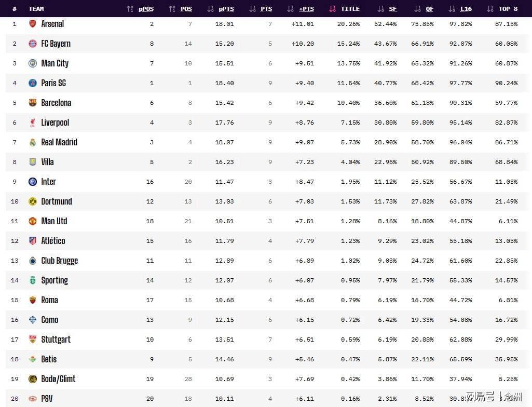Viewport: 532px width, 407px height.
Task: Toggle sort arrow beside pPOS column
Action: coord(130,9)
